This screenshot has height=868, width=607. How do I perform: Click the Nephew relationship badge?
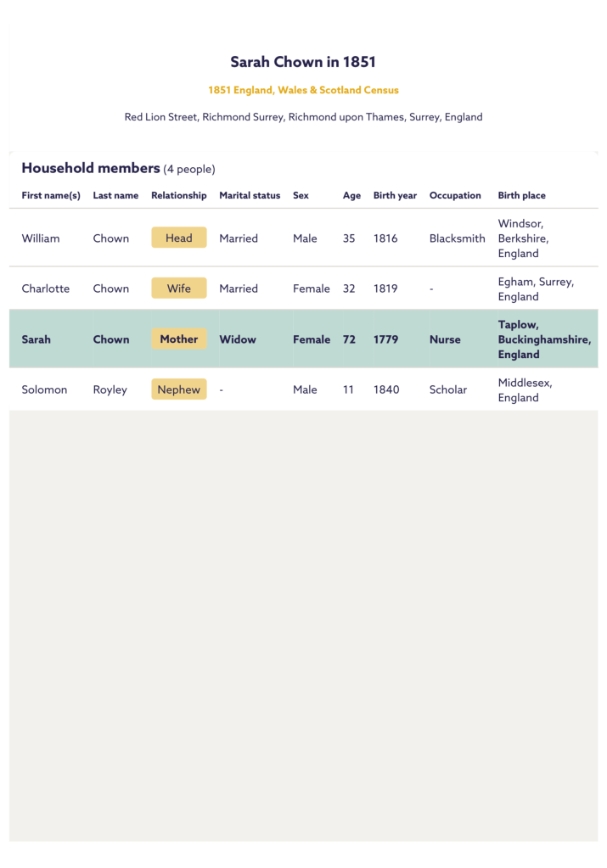pyautogui.click(x=178, y=389)
